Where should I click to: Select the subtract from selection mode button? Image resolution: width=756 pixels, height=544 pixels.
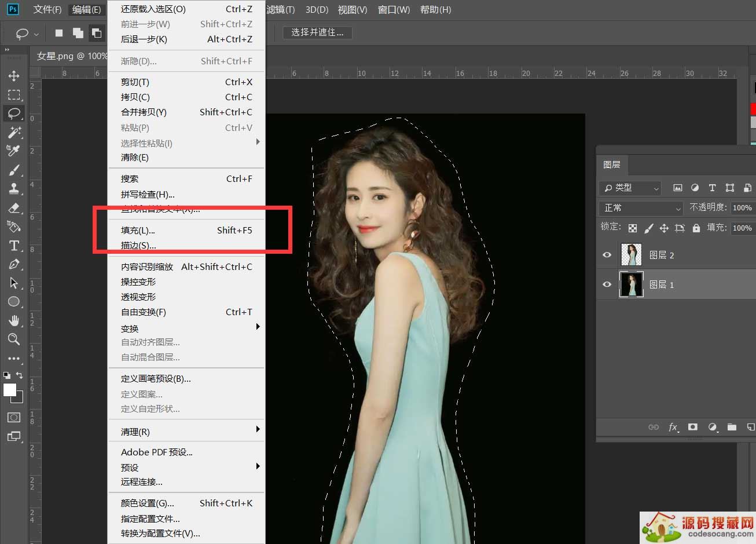(x=96, y=33)
